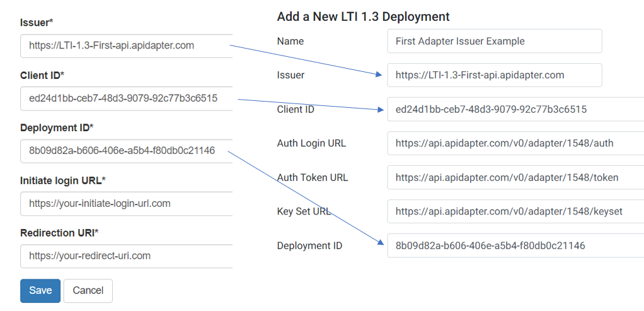644x311 pixels.
Task: Click the Auth Token URL label
Action: coord(313,177)
